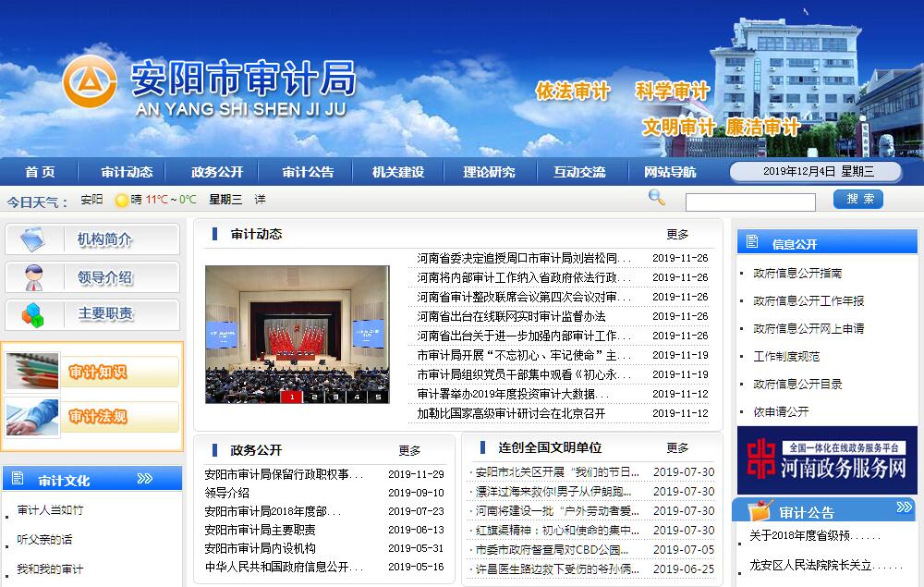Open 主要职责 cubes icon button
924x587 pixels.
click(x=91, y=314)
